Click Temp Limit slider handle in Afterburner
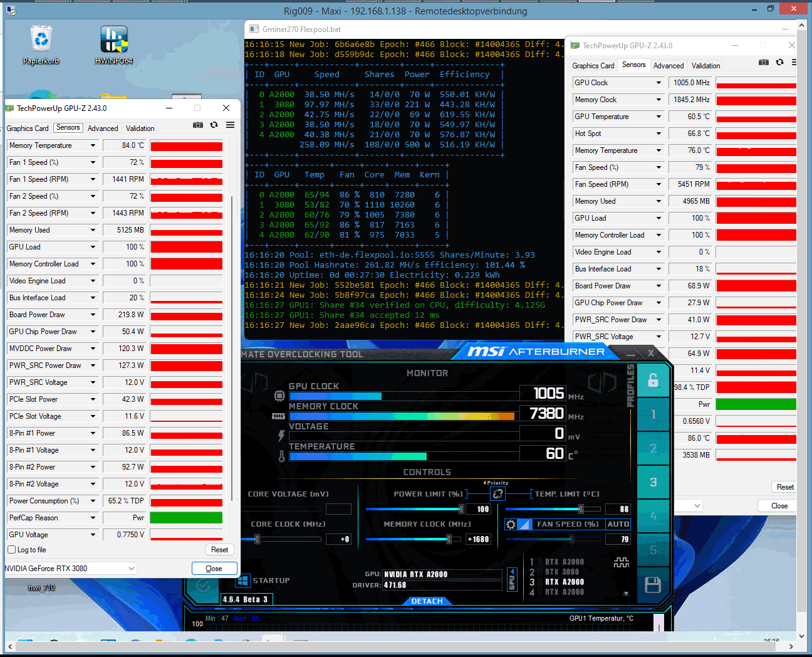Image resolution: width=812 pixels, height=657 pixels. [x=581, y=509]
